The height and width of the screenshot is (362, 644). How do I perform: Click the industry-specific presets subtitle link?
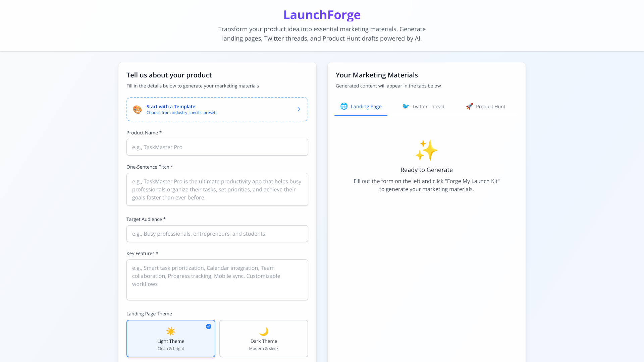coord(182,113)
